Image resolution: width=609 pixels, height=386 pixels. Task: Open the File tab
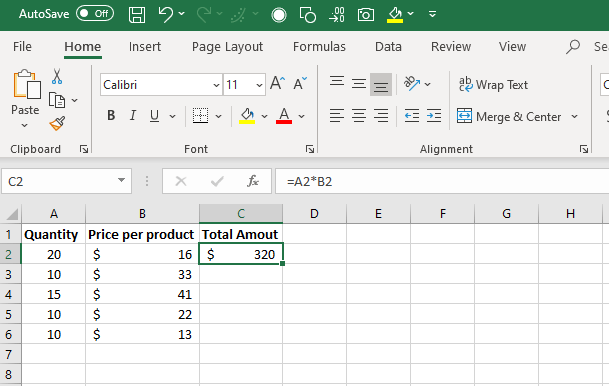pos(22,47)
